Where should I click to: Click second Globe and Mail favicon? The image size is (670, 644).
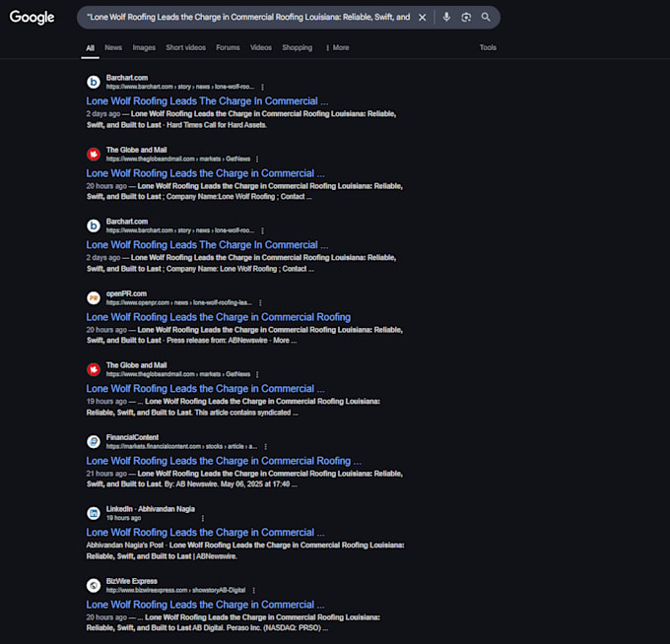94,369
